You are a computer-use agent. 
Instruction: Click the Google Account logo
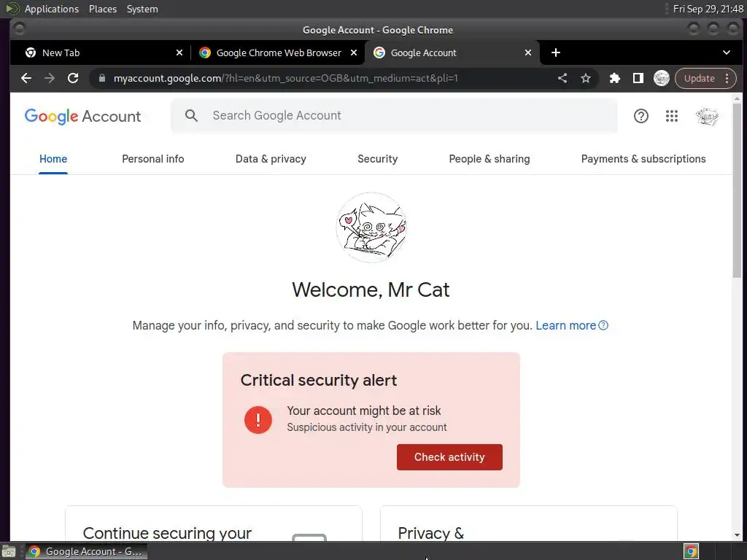coord(82,116)
